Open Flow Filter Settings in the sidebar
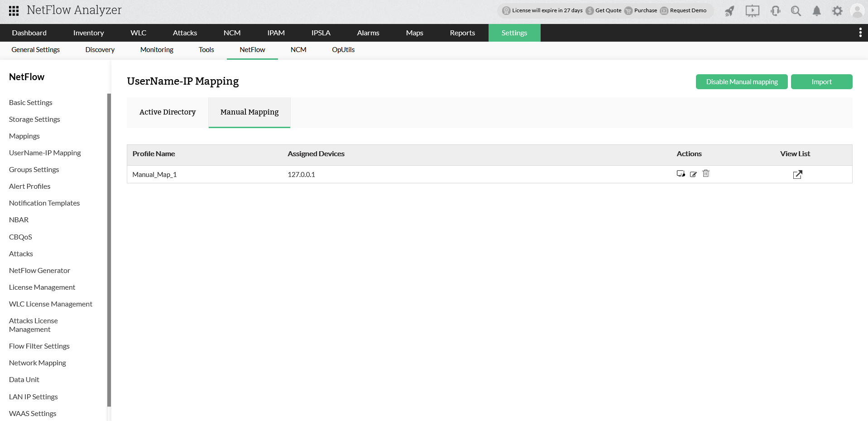The height and width of the screenshot is (421, 868). [x=39, y=346]
